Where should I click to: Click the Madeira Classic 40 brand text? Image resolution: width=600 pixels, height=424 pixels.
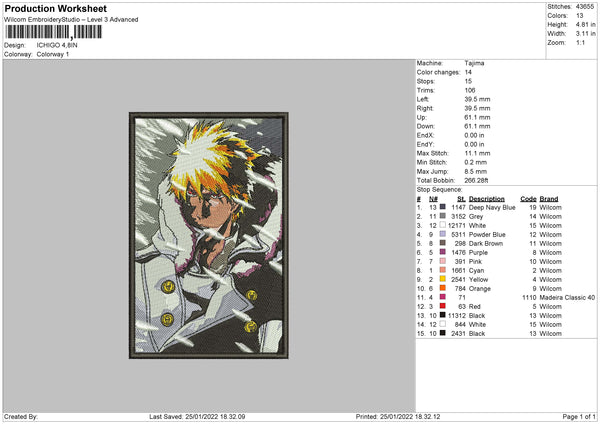pyautogui.click(x=567, y=297)
